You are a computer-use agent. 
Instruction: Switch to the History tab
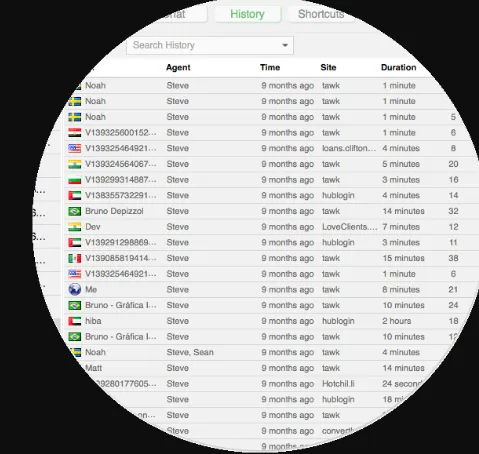tap(247, 14)
